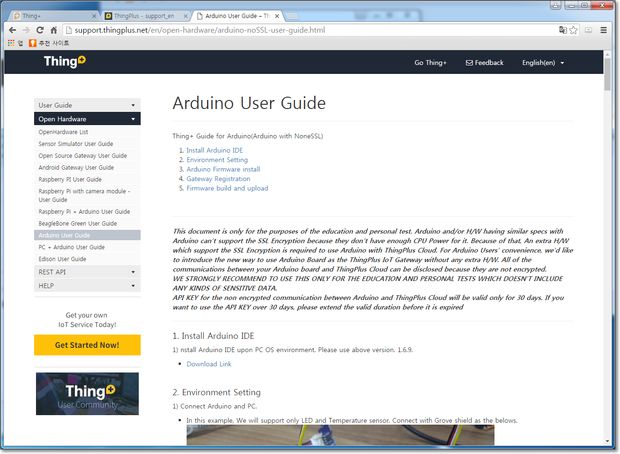
Task: Click the Thing+ logo in the header
Action: [64, 62]
